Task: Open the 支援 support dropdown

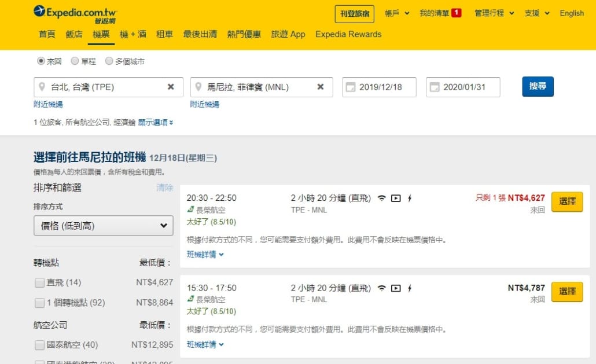Action: tap(537, 13)
